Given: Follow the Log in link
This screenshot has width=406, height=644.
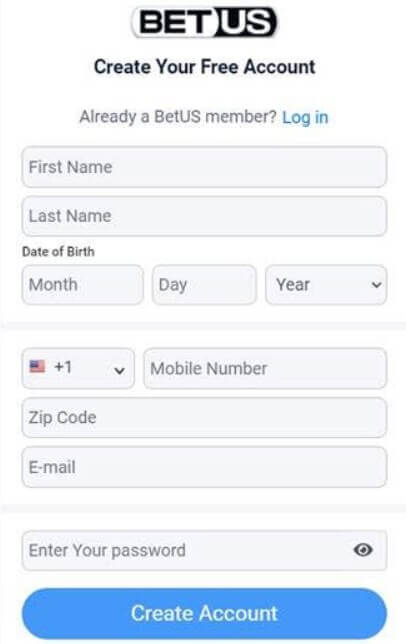Looking at the screenshot, I should pos(305,117).
